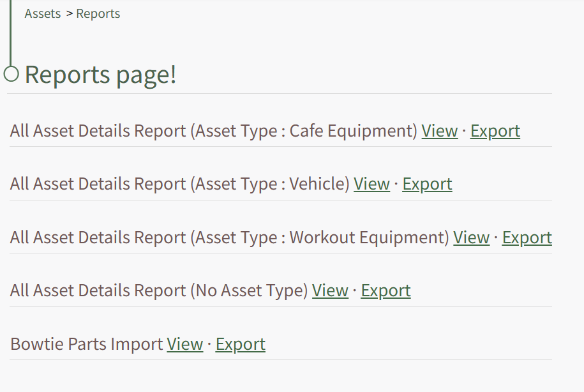Click the Cafe Equipment report title text

tap(213, 131)
